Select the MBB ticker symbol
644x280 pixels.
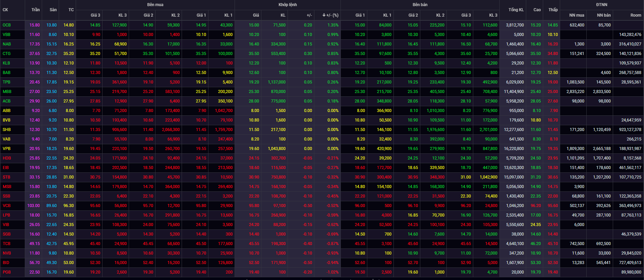pos(7,92)
